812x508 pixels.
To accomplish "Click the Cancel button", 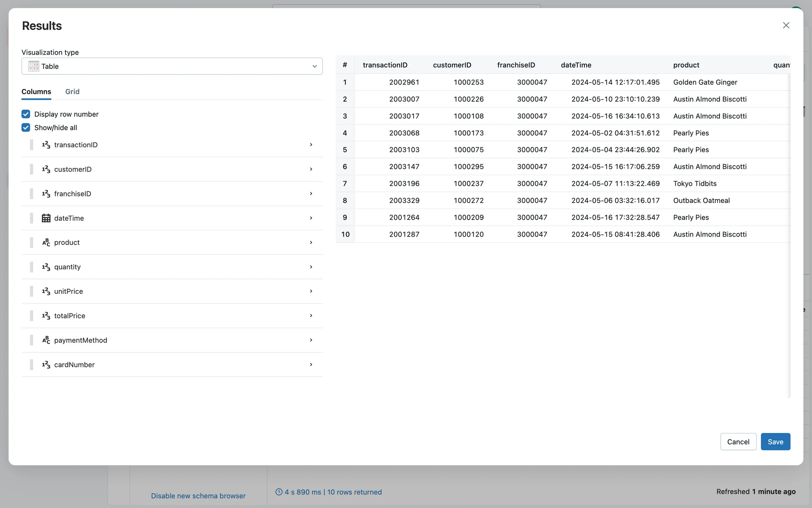I will (x=738, y=442).
